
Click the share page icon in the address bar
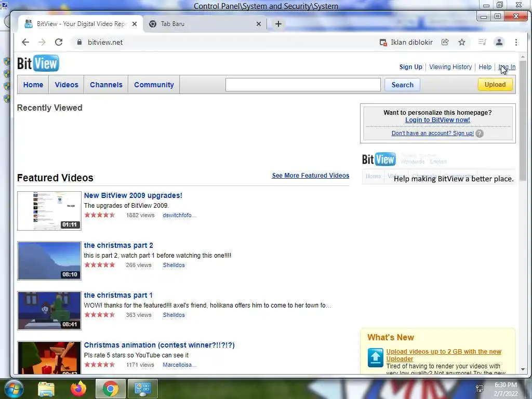pos(445,42)
